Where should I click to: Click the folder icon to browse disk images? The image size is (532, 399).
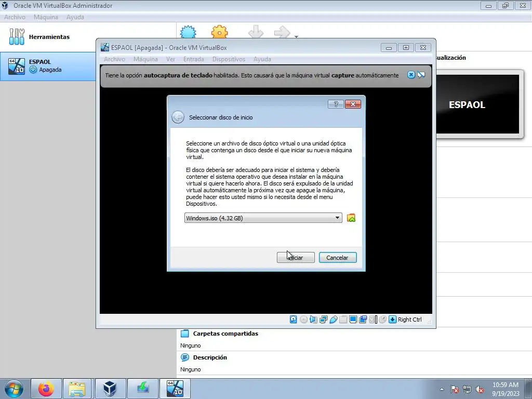[x=351, y=218]
